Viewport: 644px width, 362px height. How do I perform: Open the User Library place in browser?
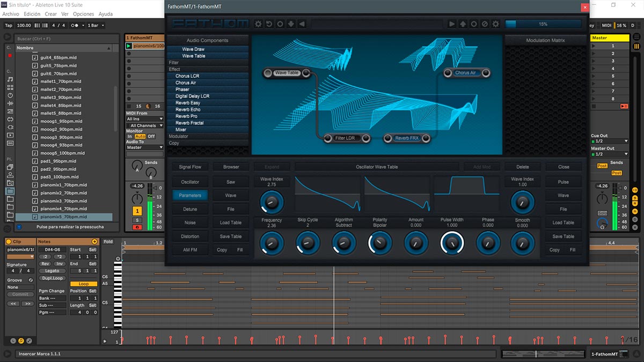pyautogui.click(x=10, y=175)
